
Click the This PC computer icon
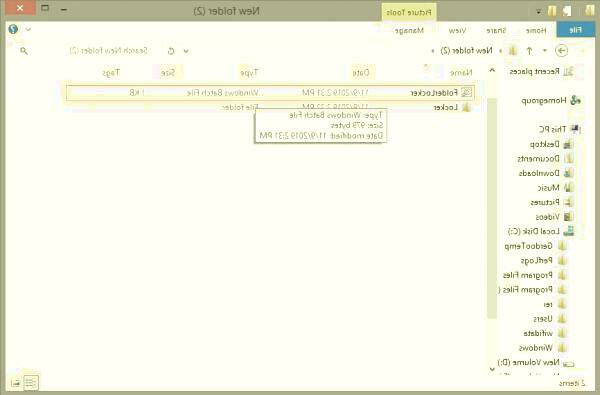click(575, 129)
